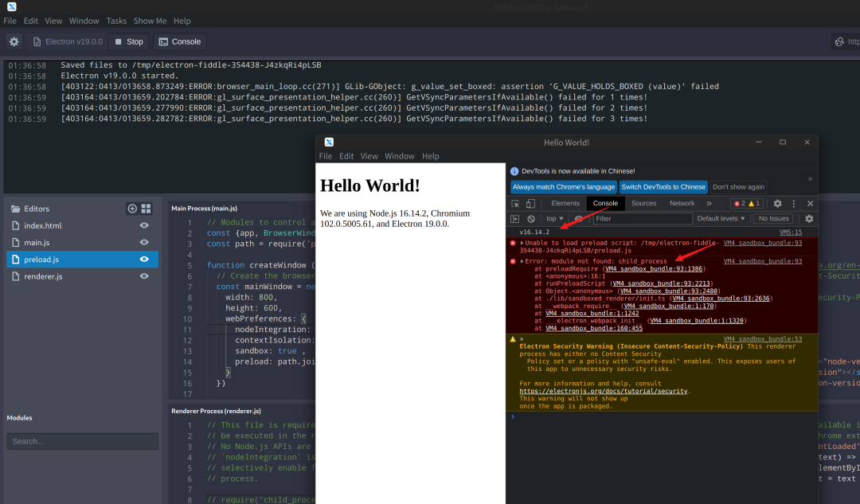Viewport: 860px width, 504px height.
Task: Open the Window menu in Electron Fiddle
Action: pyautogui.click(x=84, y=21)
